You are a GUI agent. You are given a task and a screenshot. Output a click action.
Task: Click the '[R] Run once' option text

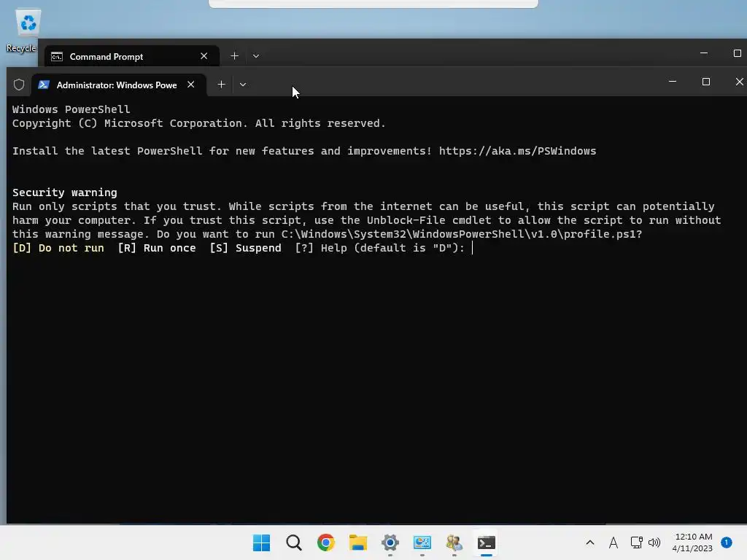(157, 248)
